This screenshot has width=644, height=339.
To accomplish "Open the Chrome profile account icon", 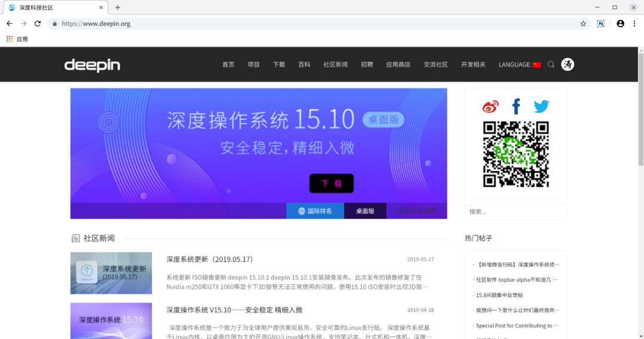I will pyautogui.click(x=620, y=23).
